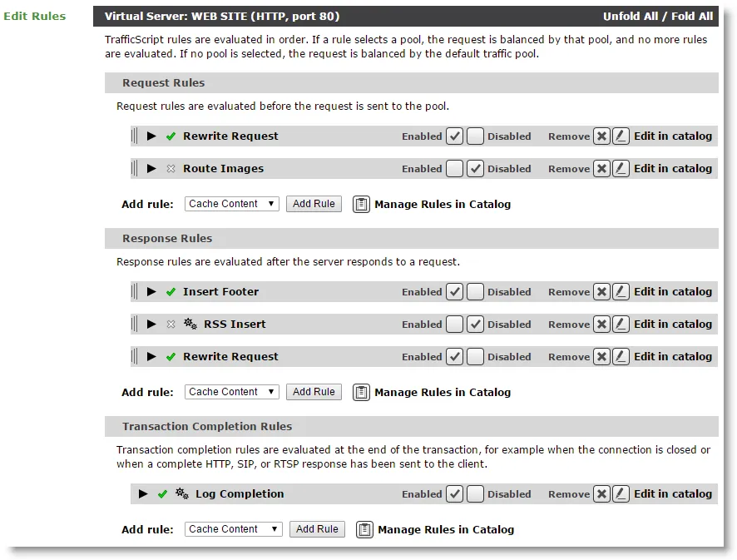Click the Remove X icon for RSS Insert

coord(601,324)
